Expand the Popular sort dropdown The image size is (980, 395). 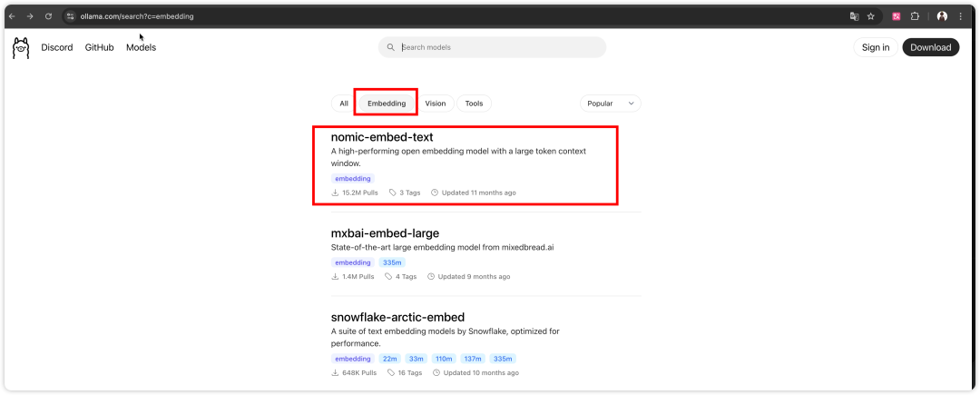pos(610,104)
